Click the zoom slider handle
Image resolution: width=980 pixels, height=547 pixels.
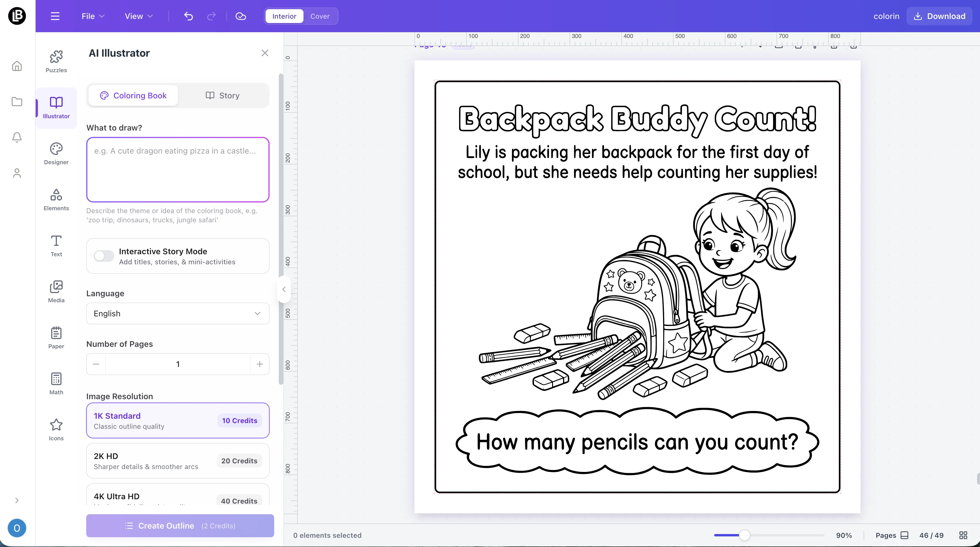pyautogui.click(x=745, y=535)
